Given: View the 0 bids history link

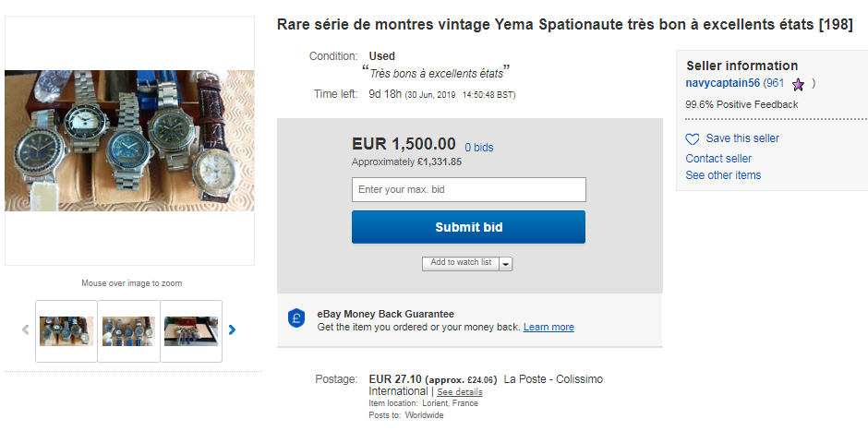Looking at the screenshot, I should [479, 147].
